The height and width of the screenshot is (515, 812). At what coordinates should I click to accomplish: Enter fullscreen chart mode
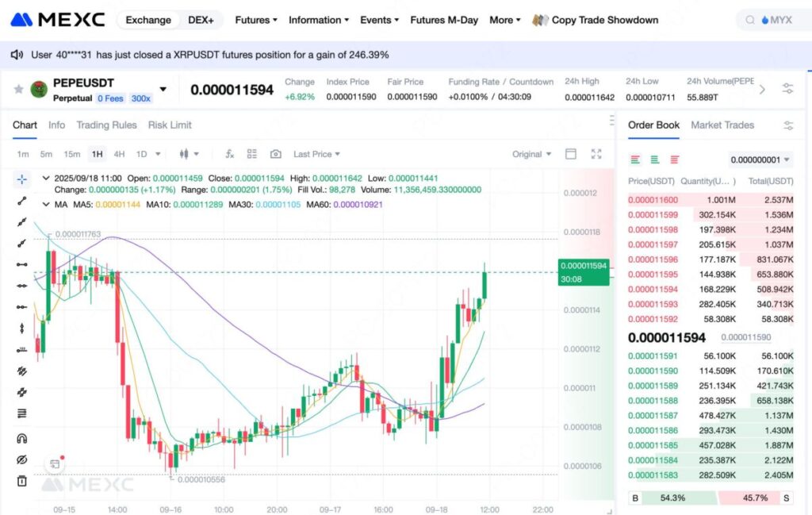597,154
